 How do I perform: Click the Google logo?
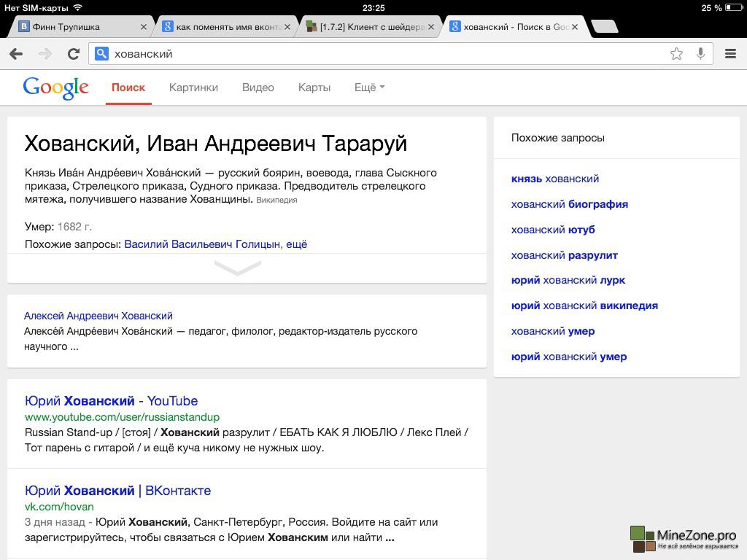[55, 87]
